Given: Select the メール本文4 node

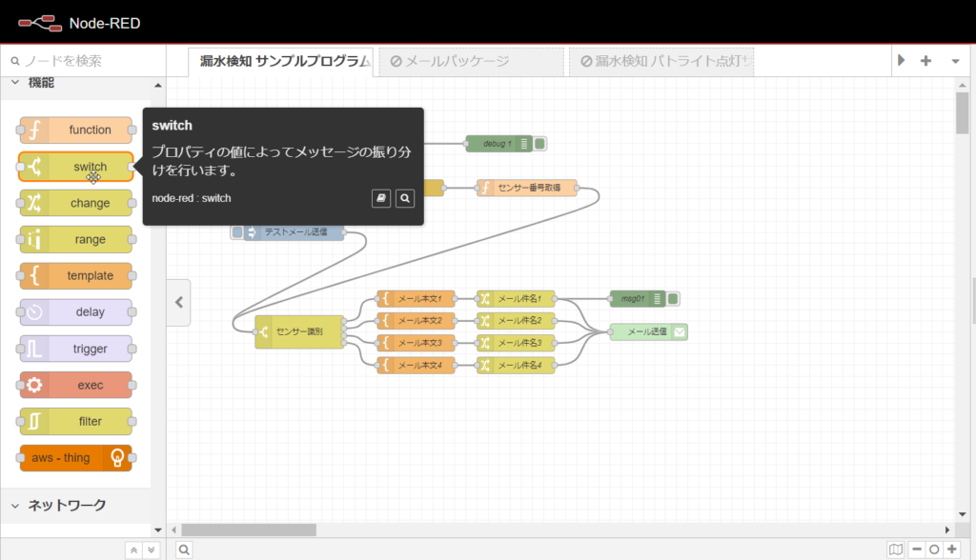Looking at the screenshot, I should tap(416, 366).
